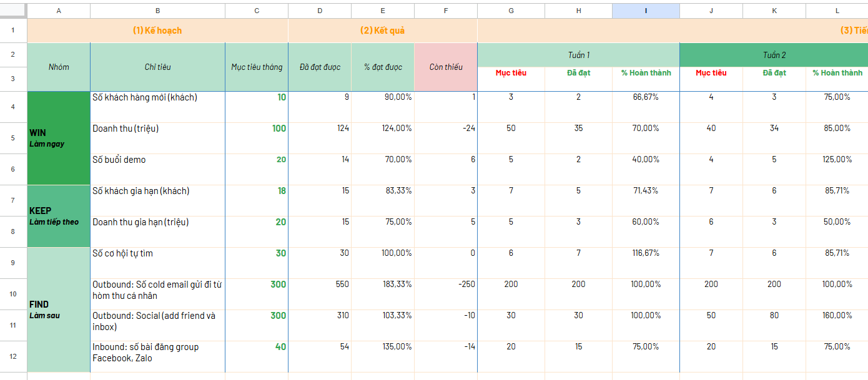This screenshot has width=868, height=380.
Task: Select the "(1) Kế hoạch" header cell
Action: click(x=157, y=31)
